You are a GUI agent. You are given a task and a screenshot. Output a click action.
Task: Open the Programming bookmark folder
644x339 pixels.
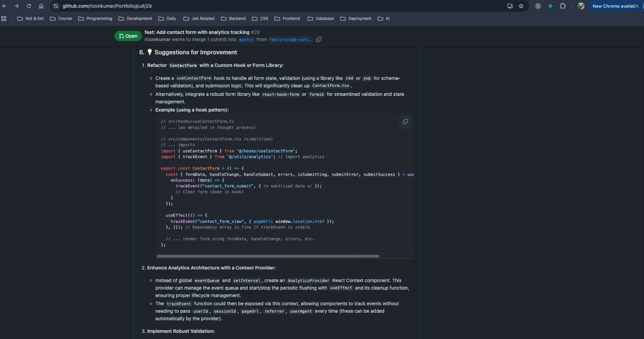95,19
